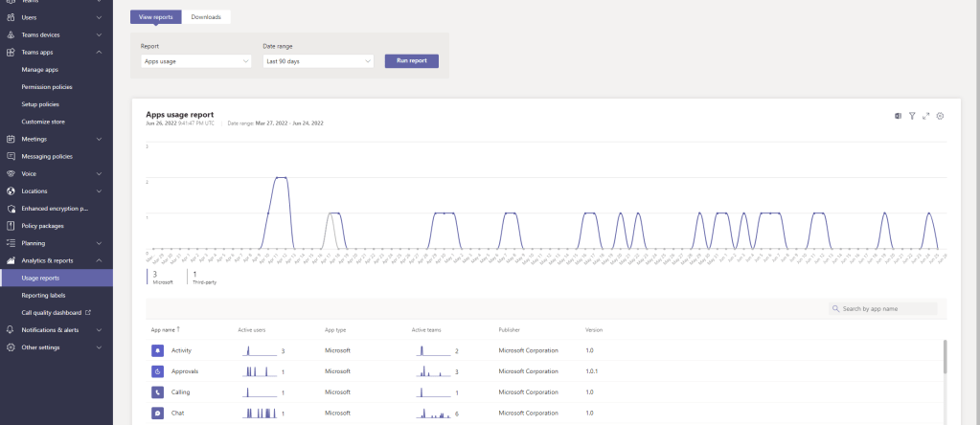
Task: Select the View reports tab
Action: (x=155, y=17)
